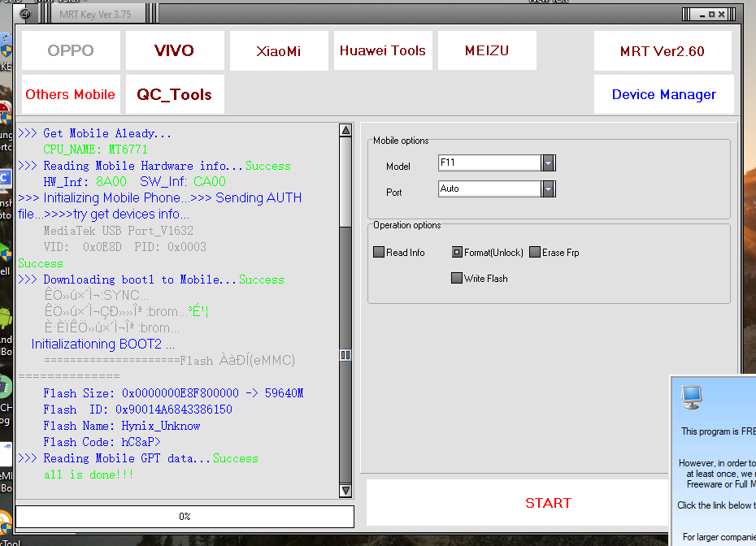Click the computer monitor icon in popup

692,397
